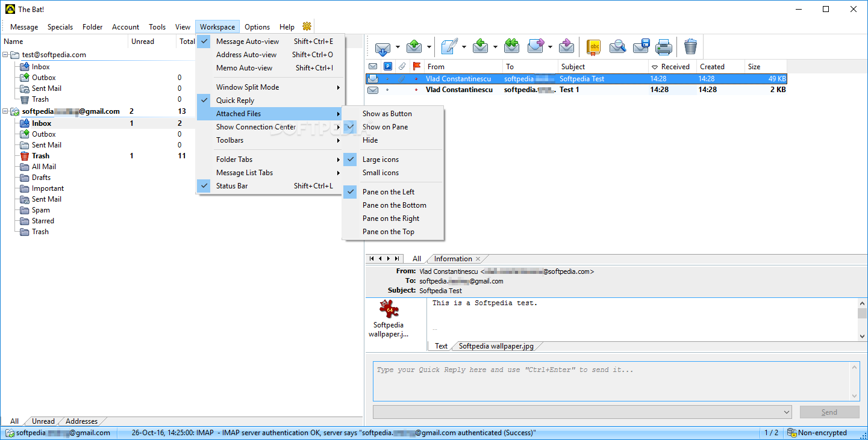Sort messages by Received column
The height and width of the screenshot is (440, 868).
click(x=672, y=66)
